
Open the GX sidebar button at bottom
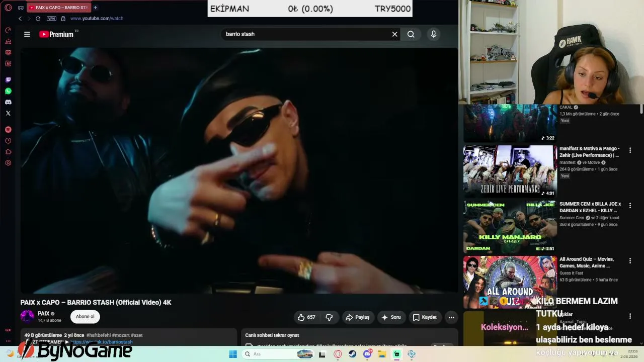8,330
